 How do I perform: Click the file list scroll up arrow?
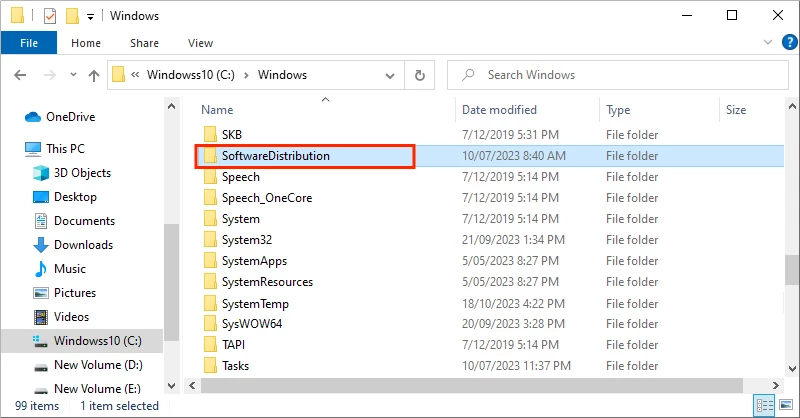point(792,107)
